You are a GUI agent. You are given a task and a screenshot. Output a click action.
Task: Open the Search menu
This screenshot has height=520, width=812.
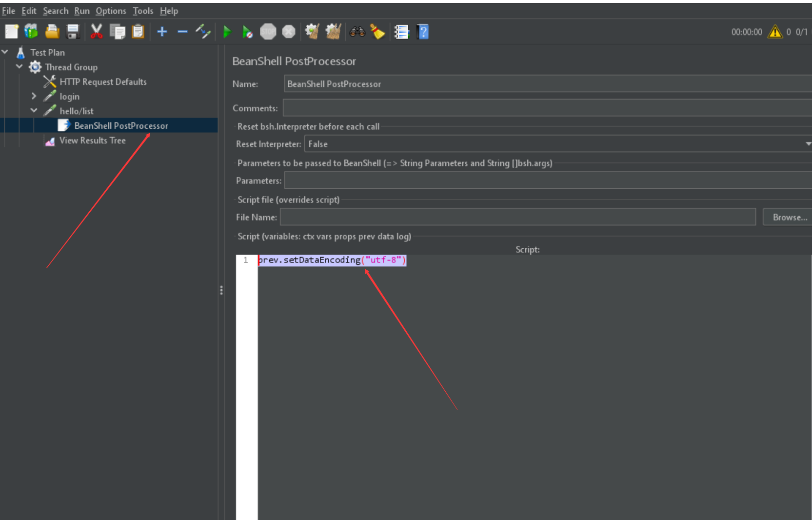pos(56,11)
